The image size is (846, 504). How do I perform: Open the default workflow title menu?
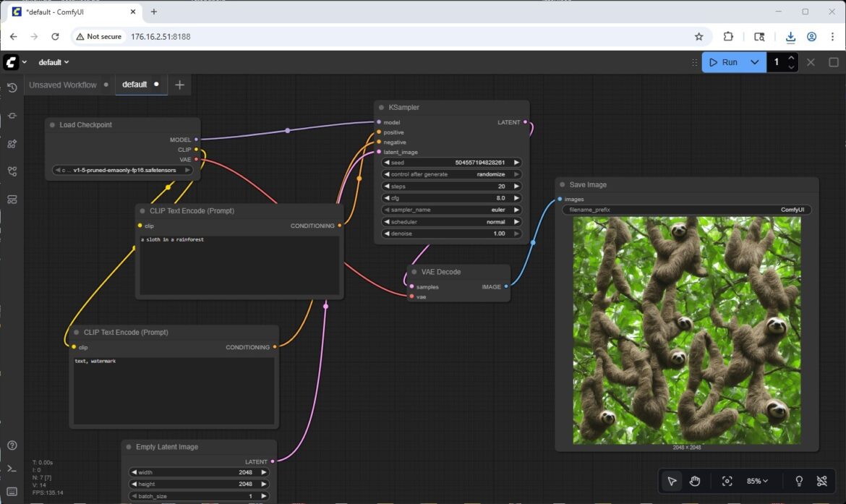click(54, 62)
